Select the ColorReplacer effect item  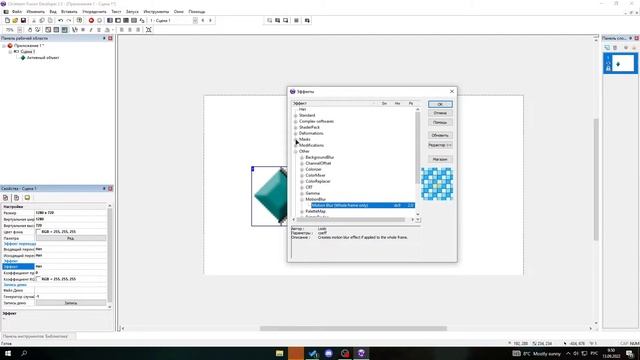click(318, 181)
